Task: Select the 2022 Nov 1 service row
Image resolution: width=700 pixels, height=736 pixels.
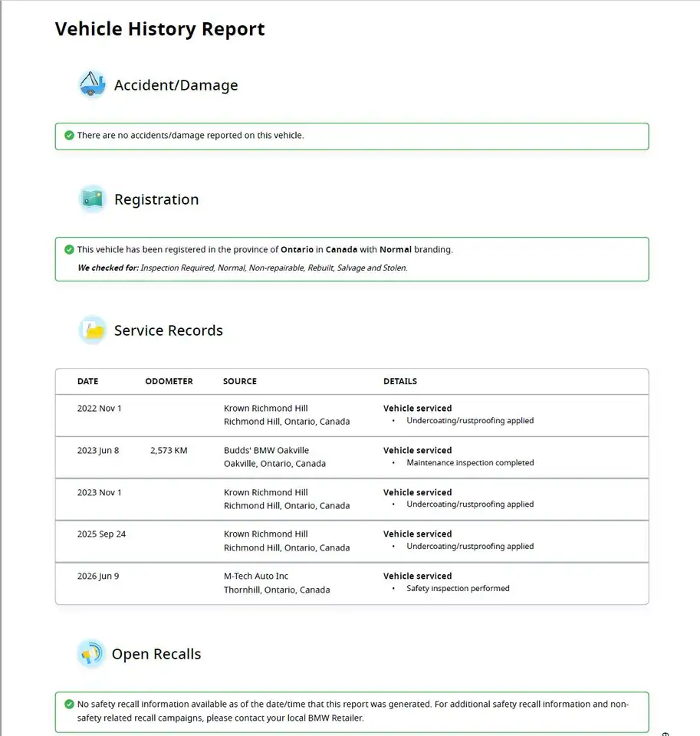Action: [352, 416]
